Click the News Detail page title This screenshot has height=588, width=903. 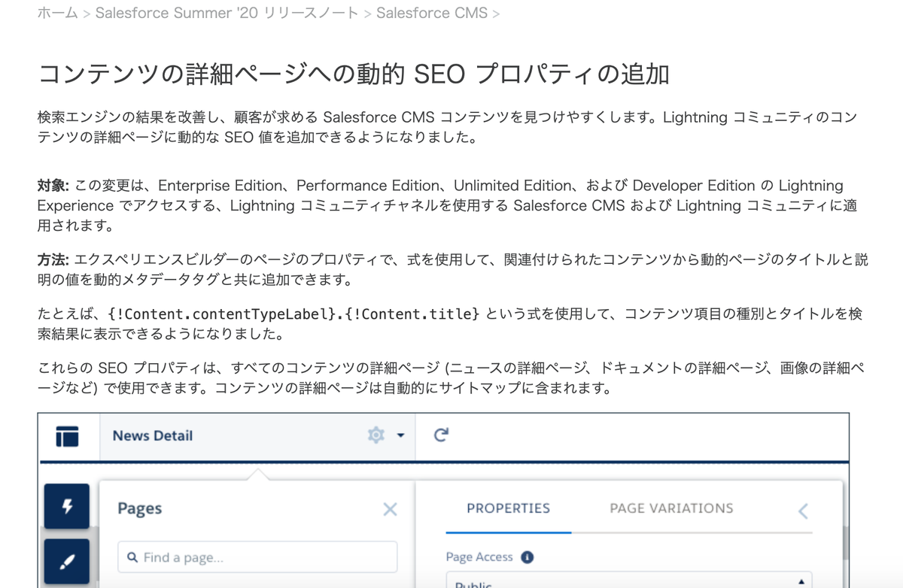[153, 435]
